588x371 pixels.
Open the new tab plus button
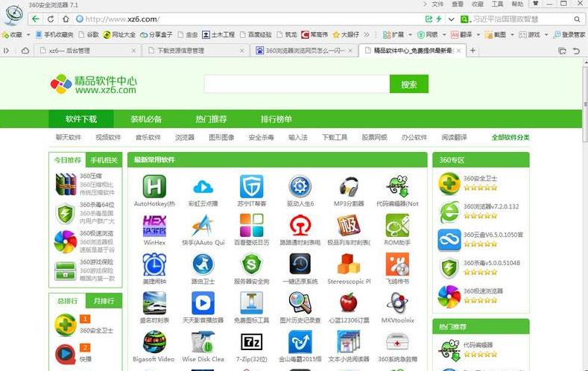[472, 50]
